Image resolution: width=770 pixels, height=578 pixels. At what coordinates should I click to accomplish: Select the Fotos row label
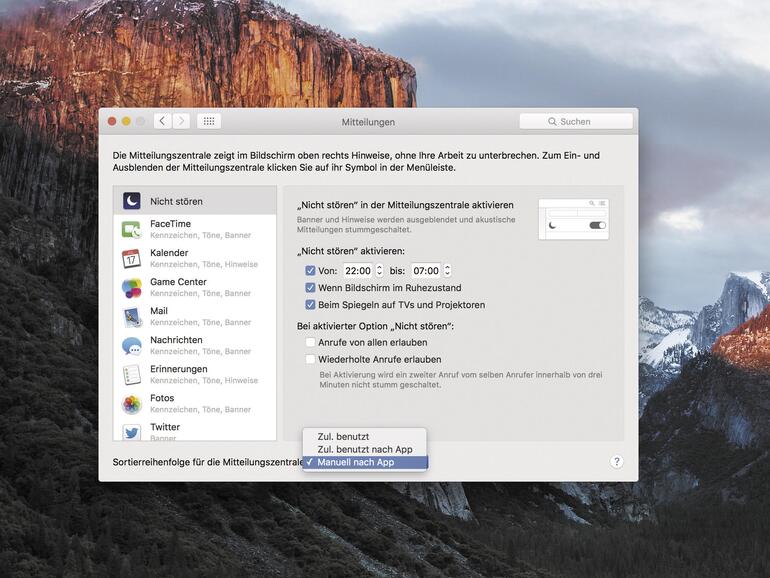point(162,398)
